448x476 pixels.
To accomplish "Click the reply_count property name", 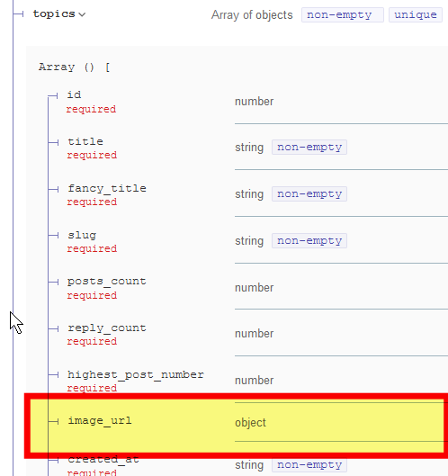I will pyautogui.click(x=107, y=328).
